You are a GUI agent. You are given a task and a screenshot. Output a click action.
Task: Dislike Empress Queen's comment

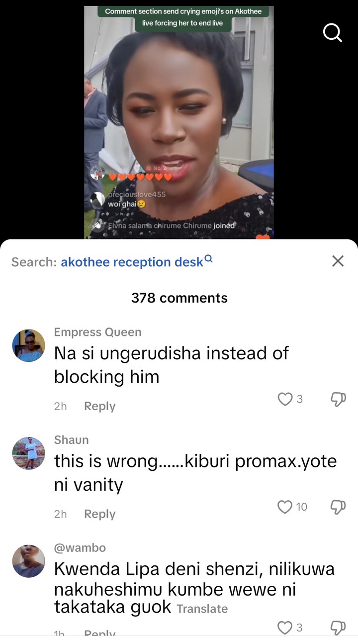coord(338,399)
